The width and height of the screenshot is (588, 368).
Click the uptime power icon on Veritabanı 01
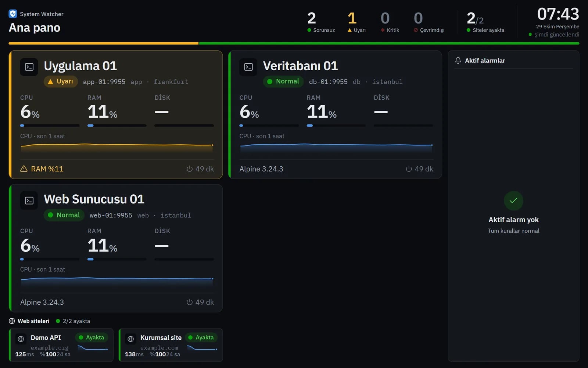pyautogui.click(x=409, y=169)
